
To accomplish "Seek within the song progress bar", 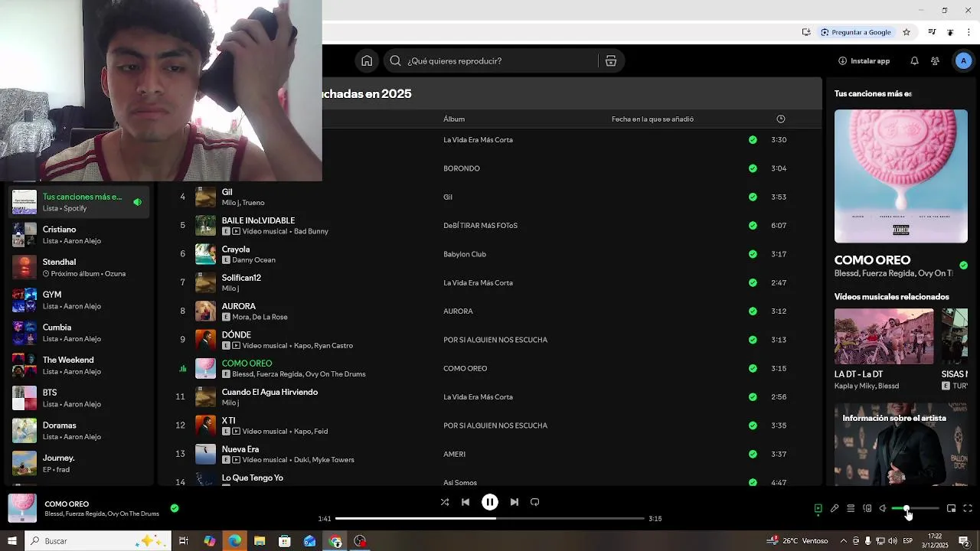I will pos(490,518).
